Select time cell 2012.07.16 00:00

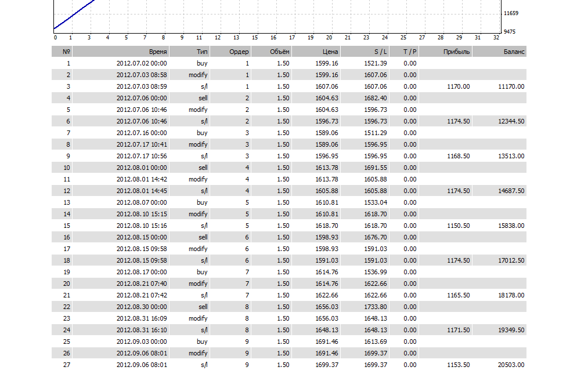coord(142,133)
